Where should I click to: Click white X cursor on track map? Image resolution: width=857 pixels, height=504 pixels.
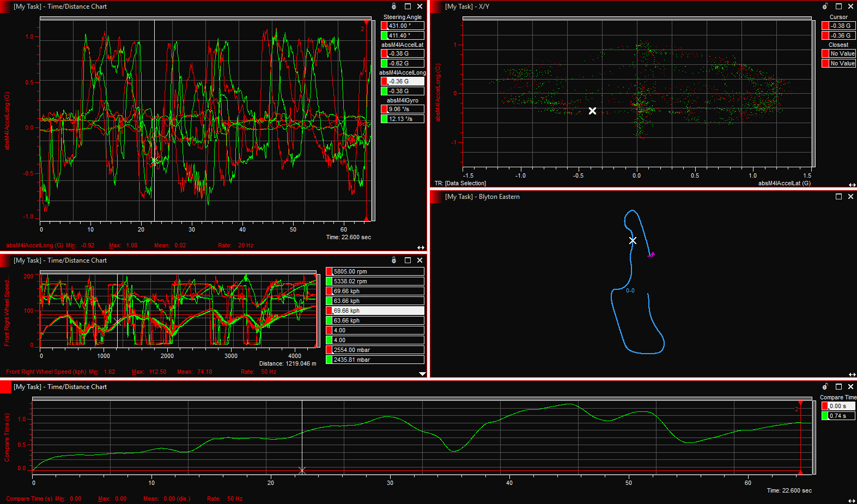633,240
